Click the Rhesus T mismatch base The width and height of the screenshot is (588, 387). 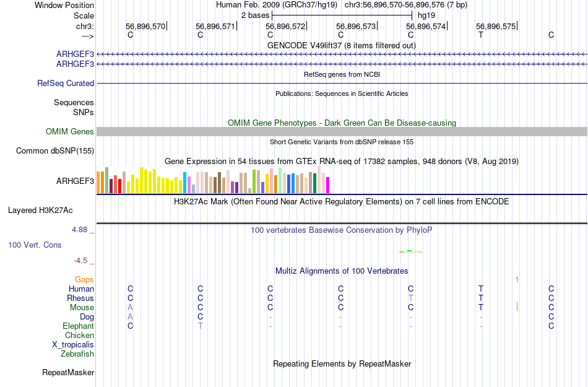tap(410, 298)
